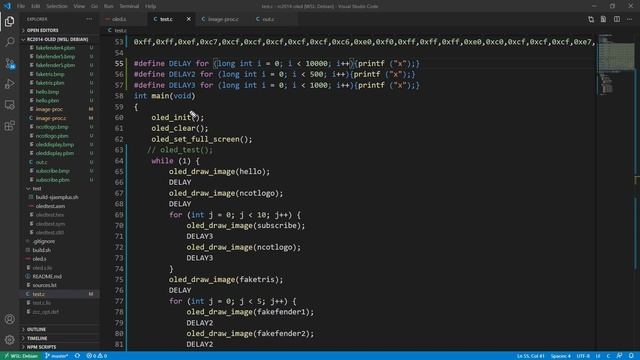
Task: Open notifications bell in status bar
Action: click(631, 356)
